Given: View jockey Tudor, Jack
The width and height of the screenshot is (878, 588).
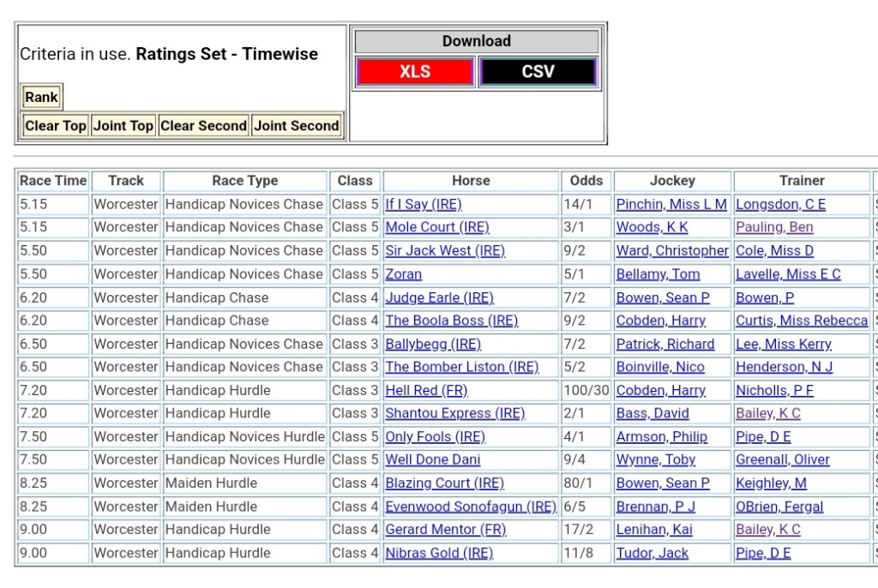Looking at the screenshot, I should coord(652,553).
